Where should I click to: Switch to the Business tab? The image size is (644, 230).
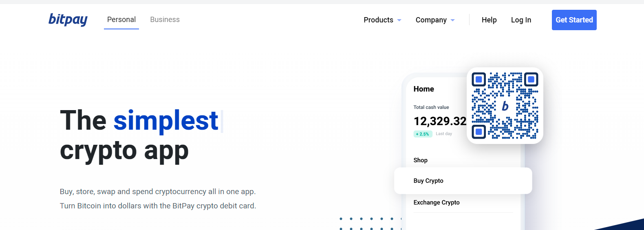click(x=165, y=20)
